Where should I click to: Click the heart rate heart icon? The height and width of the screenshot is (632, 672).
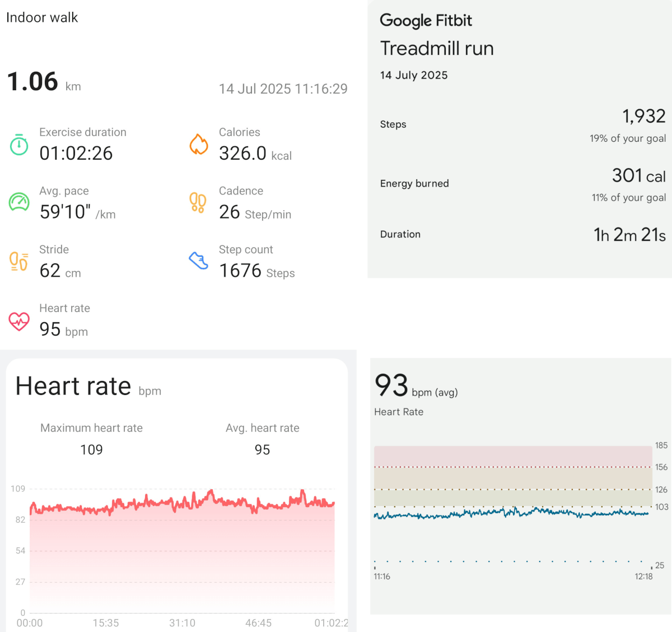[x=19, y=321]
